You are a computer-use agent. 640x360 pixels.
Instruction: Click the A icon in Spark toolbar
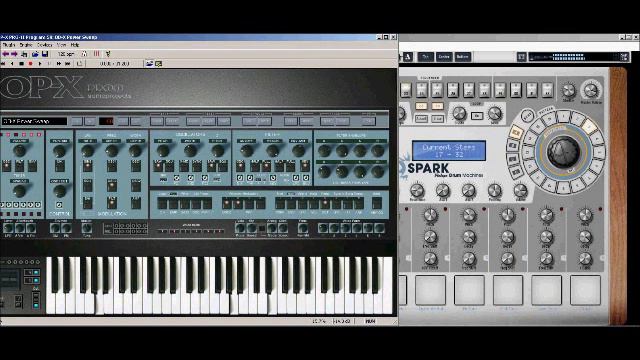[x=408, y=57]
